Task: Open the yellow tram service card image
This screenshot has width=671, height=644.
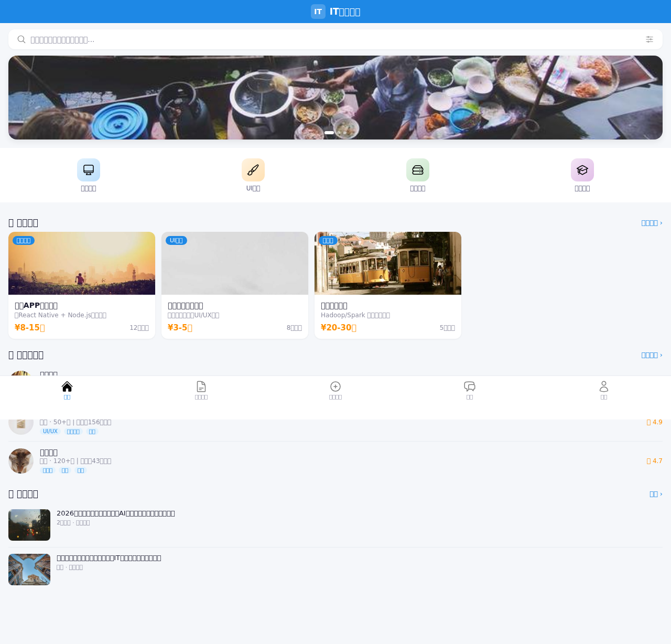Action: 388,263
